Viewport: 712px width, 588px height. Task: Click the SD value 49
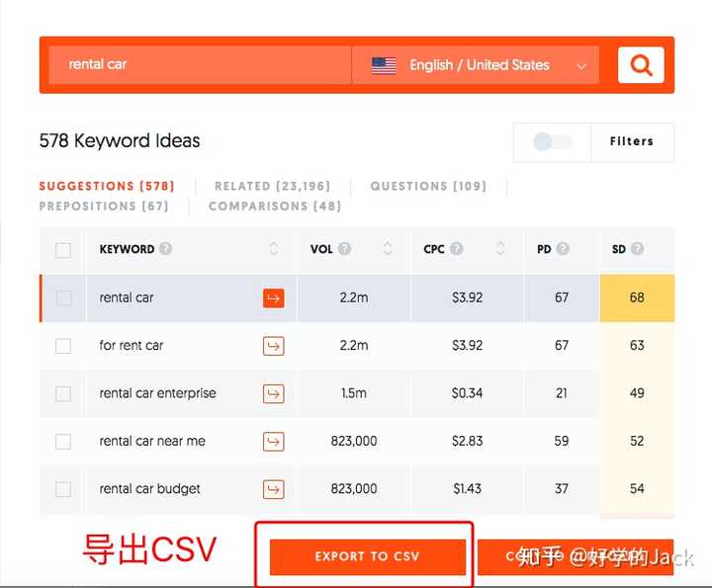click(637, 393)
